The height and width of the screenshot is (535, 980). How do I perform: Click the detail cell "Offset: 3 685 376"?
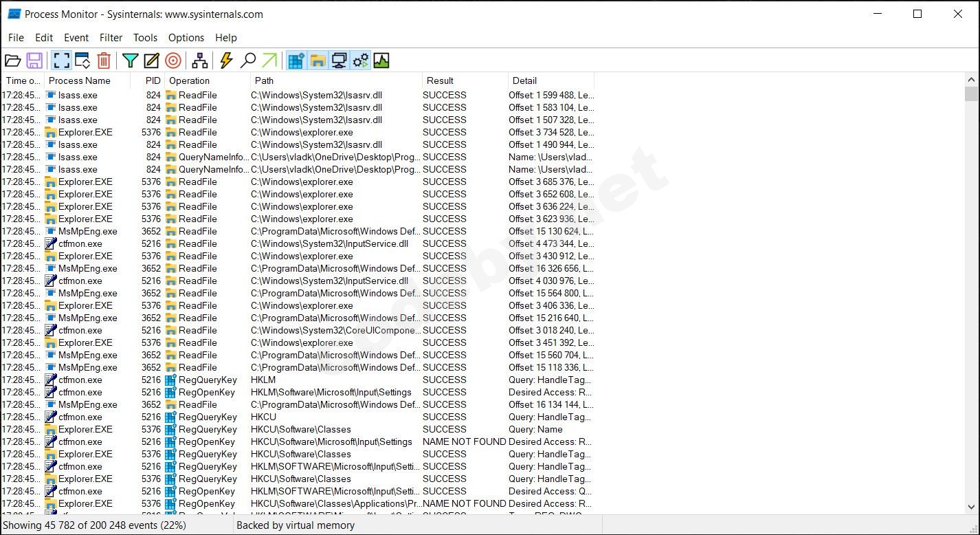pos(551,182)
